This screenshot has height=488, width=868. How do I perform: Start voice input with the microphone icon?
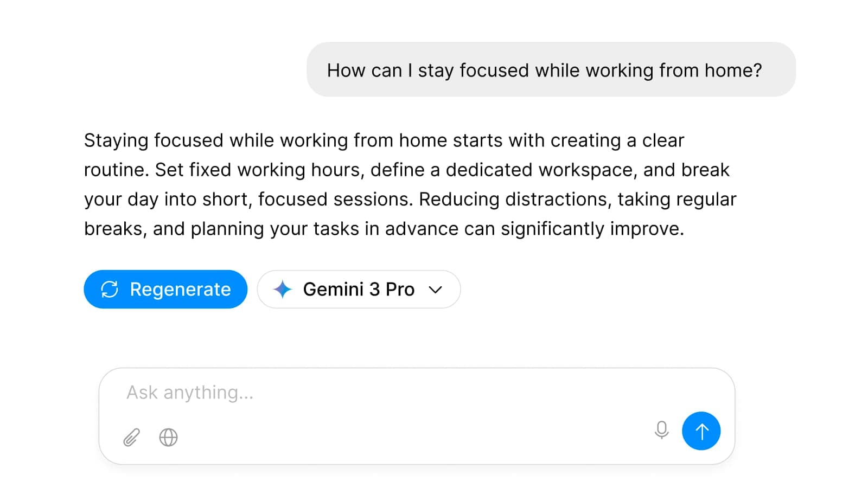tap(661, 431)
